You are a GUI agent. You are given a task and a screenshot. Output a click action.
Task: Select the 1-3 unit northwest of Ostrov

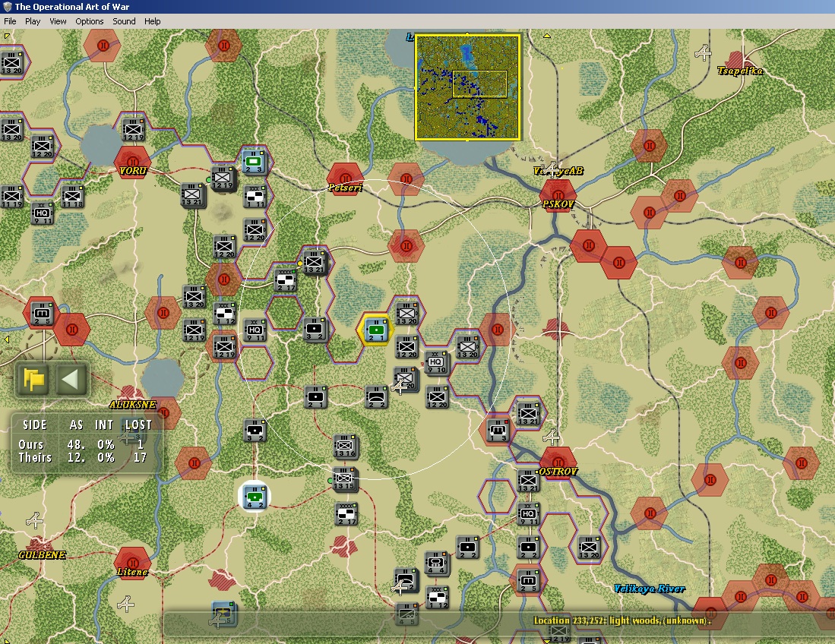(x=498, y=430)
